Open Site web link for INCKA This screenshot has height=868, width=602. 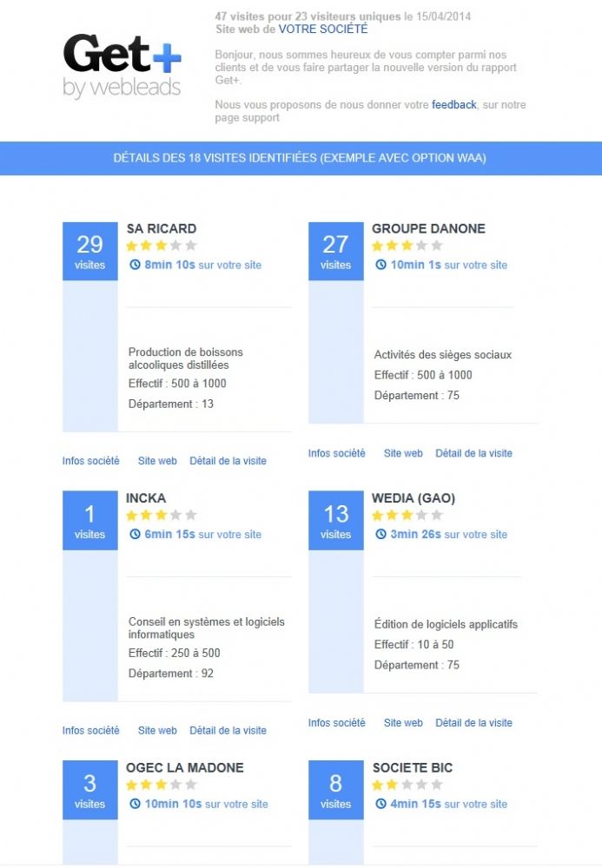pyautogui.click(x=157, y=730)
